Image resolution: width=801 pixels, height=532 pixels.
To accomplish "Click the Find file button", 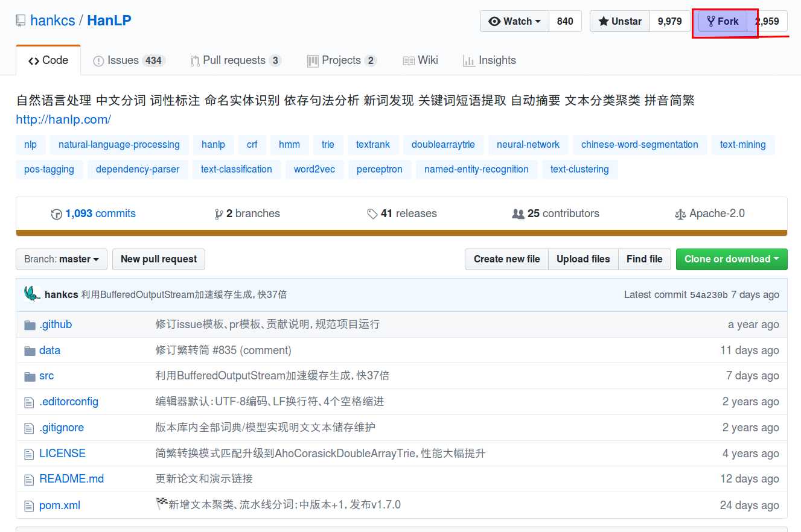I will click(x=644, y=259).
